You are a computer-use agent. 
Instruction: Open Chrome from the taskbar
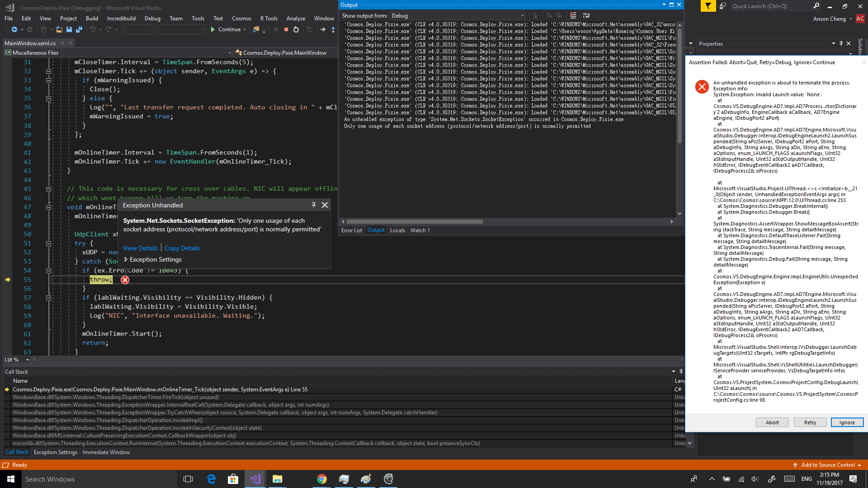pyautogui.click(x=322, y=479)
